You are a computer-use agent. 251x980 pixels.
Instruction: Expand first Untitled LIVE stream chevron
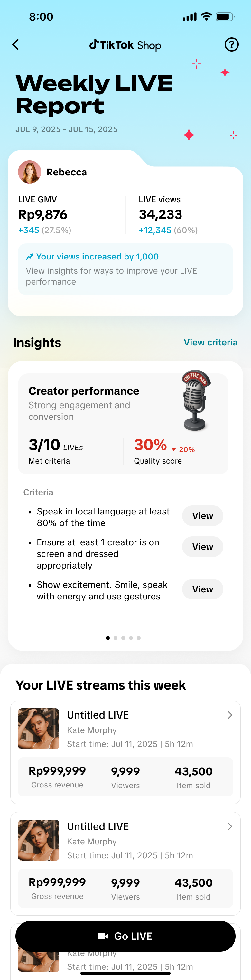tap(230, 715)
